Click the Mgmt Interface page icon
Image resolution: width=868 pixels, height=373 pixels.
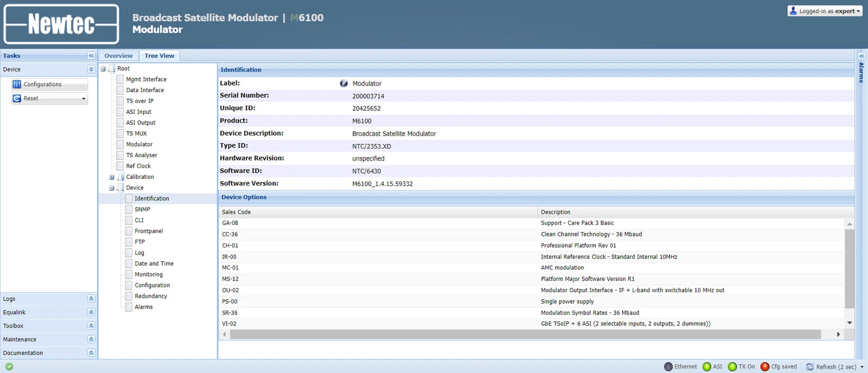120,79
